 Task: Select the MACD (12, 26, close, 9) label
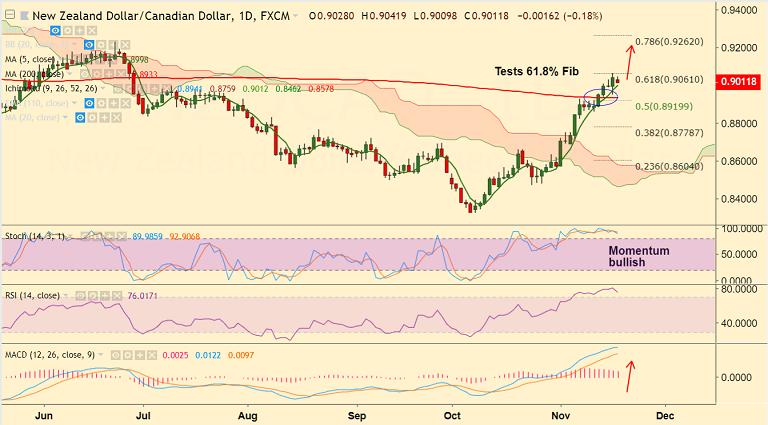point(49,355)
